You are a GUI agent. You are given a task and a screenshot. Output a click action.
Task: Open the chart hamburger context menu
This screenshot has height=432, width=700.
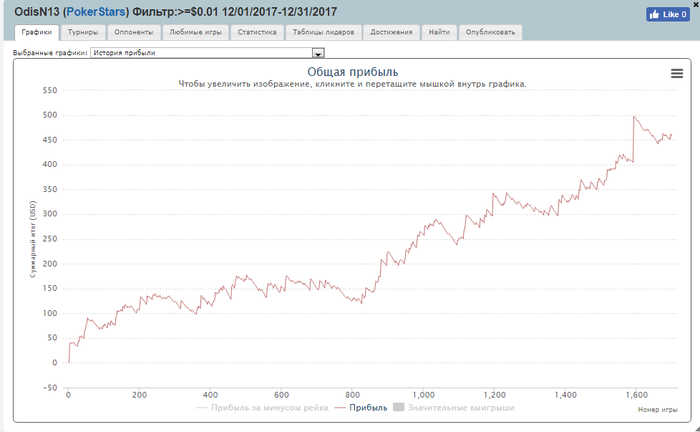pyautogui.click(x=677, y=74)
